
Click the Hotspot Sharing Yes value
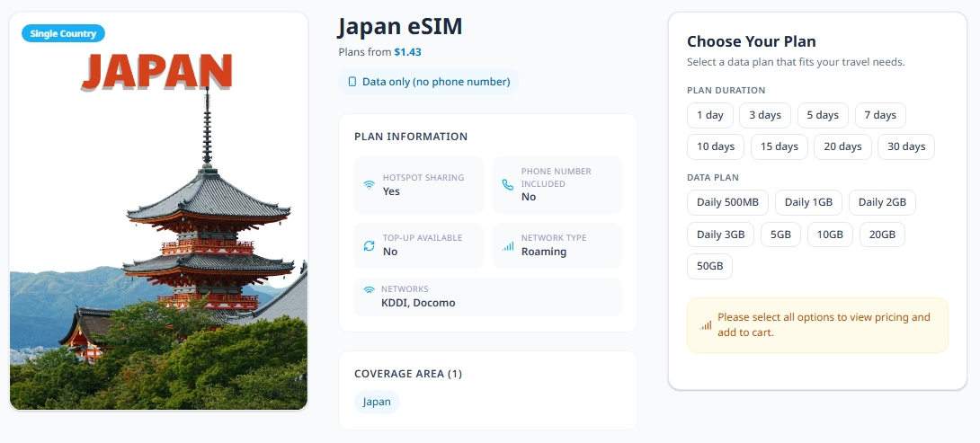pos(391,191)
